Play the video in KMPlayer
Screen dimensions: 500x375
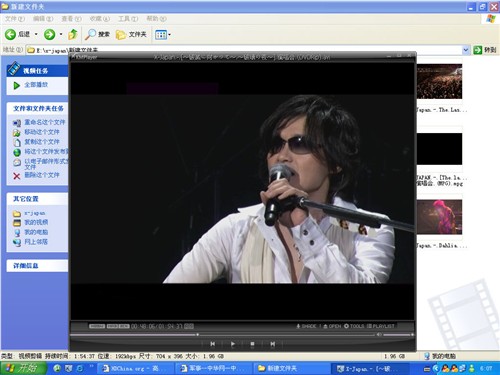tap(233, 344)
